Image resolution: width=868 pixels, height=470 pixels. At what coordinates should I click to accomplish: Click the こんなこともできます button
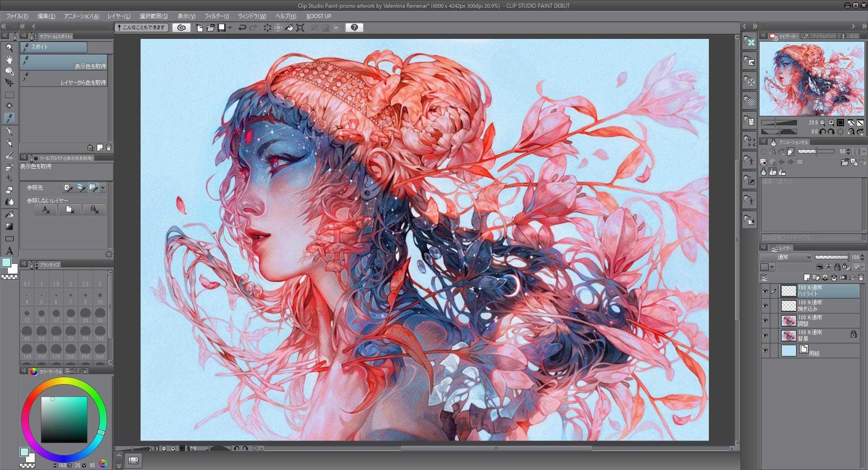point(142,28)
